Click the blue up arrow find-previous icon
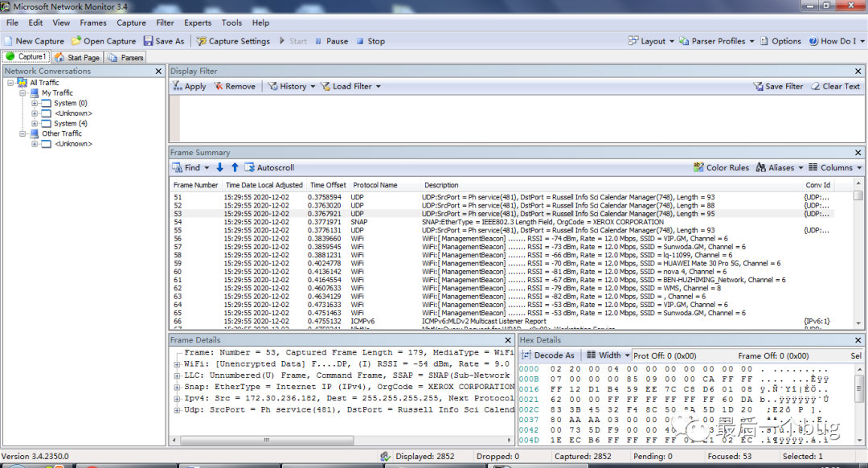868x468 pixels. pos(235,167)
